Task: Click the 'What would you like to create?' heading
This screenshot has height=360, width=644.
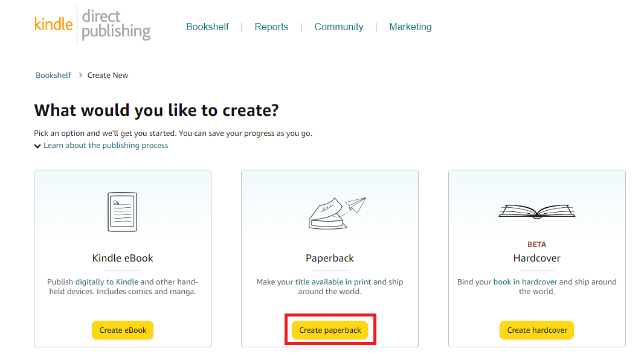Action: point(156,111)
